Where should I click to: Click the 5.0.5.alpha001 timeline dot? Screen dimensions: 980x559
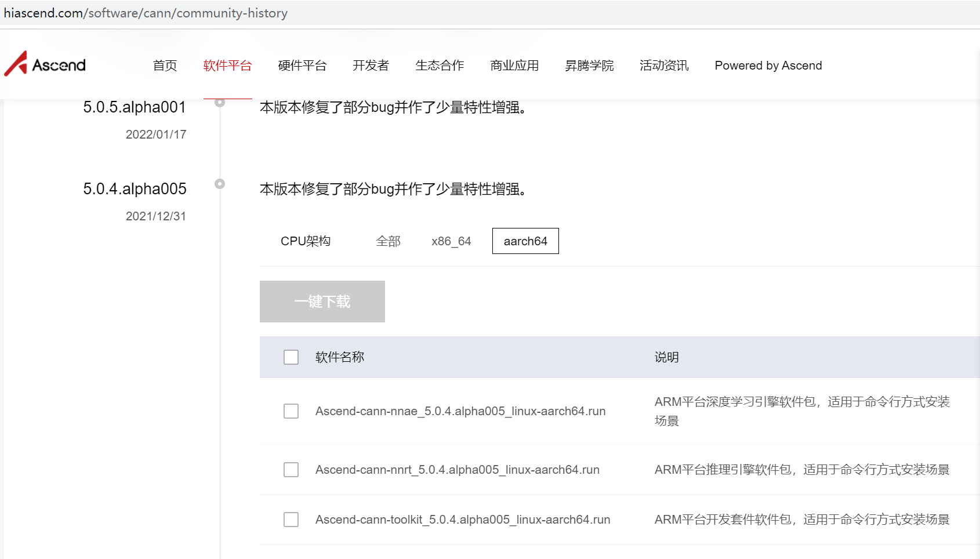click(220, 103)
